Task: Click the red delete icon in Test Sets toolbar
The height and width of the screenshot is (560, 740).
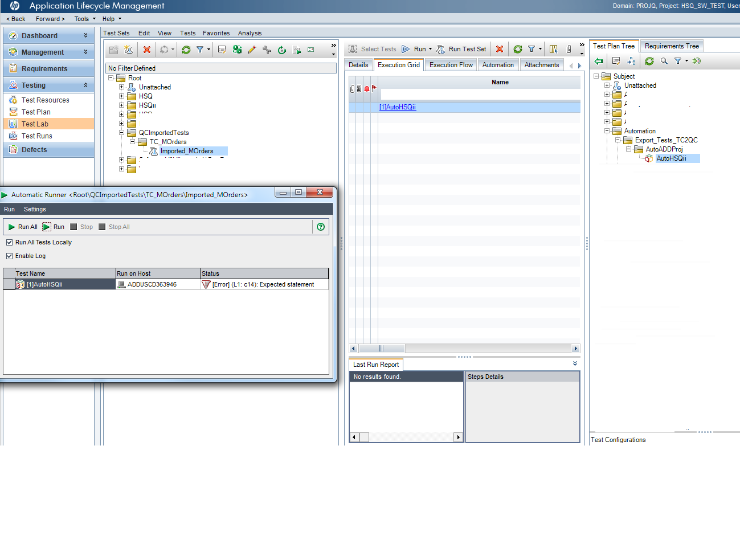Action: pyautogui.click(x=146, y=50)
